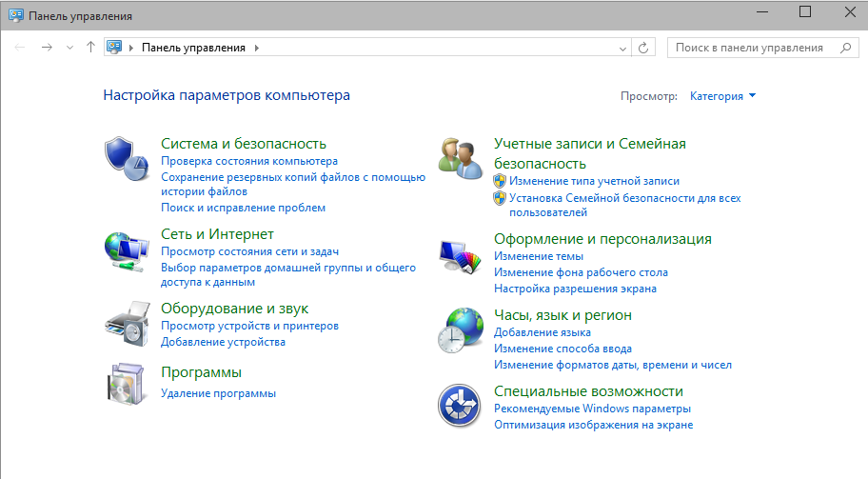The height and width of the screenshot is (479, 868).
Task: Open Сеть и Интернет category
Action: [217, 234]
